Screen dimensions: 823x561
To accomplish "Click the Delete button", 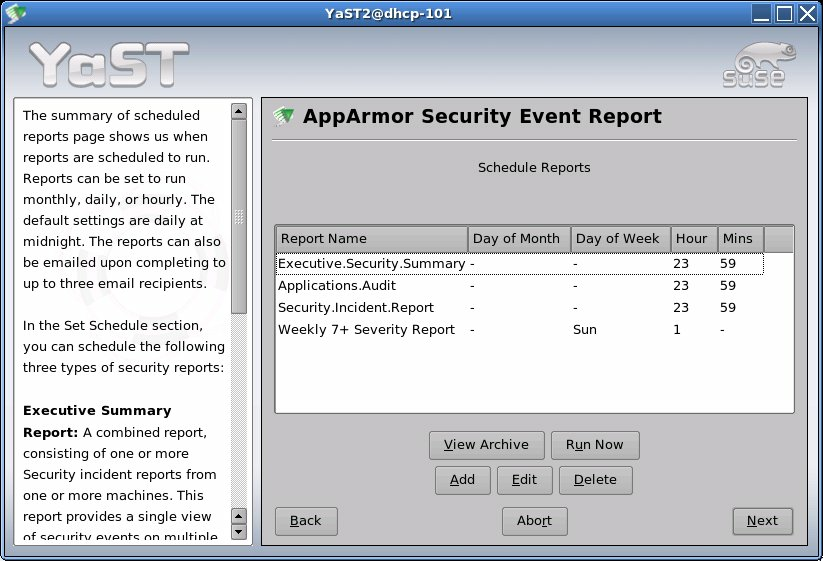I will (x=595, y=480).
